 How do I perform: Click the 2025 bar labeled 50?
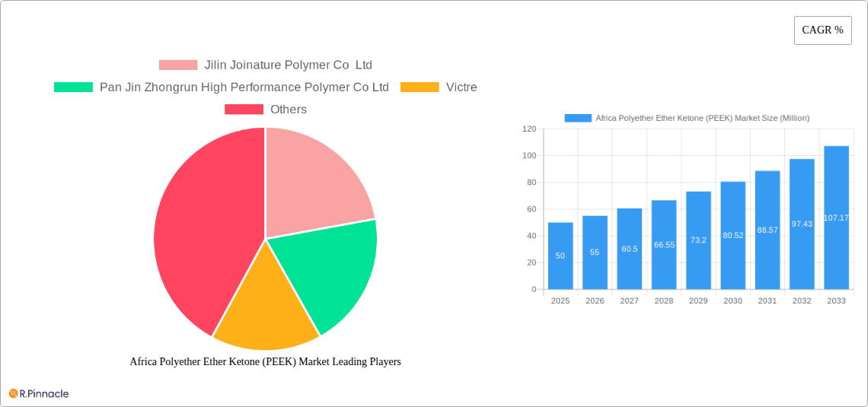(560, 256)
